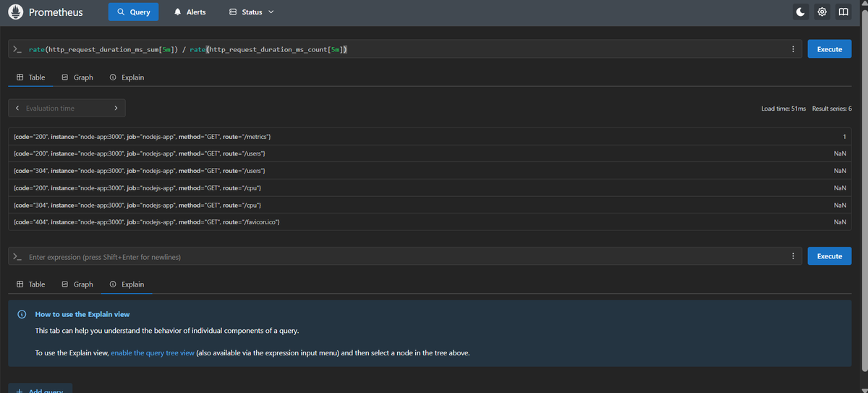The height and width of the screenshot is (393, 868).
Task: Select code="200" row with route="/cpu"
Action: [430, 187]
